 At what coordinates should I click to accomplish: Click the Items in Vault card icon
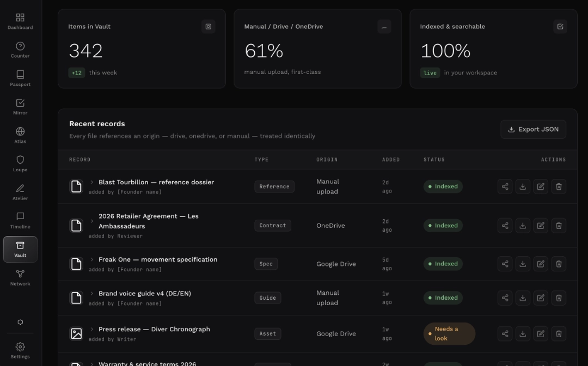tap(209, 27)
